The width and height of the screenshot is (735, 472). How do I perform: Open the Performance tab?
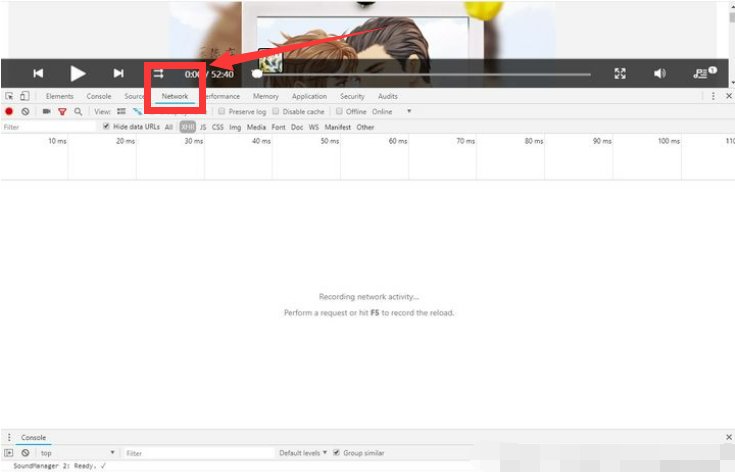coord(223,96)
